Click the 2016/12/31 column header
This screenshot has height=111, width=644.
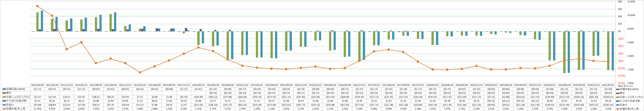[x=360, y=85]
